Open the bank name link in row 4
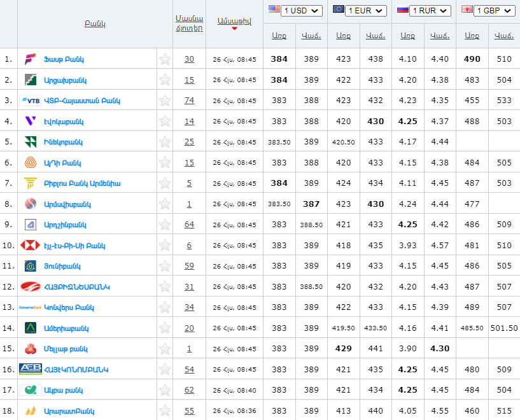The image size is (520, 420). coord(64,122)
